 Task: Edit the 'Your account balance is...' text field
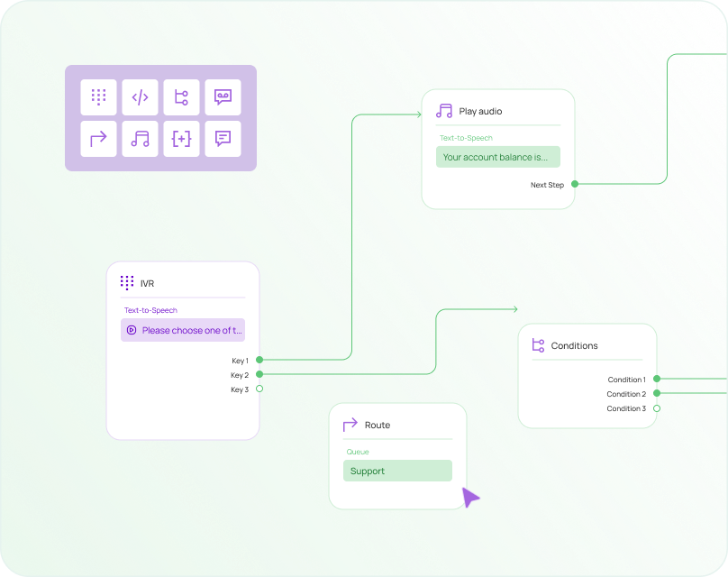(497, 157)
